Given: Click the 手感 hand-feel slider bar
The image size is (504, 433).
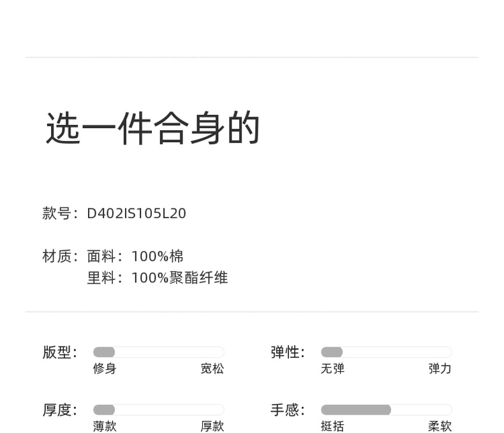Looking at the screenshot, I should point(387,409).
